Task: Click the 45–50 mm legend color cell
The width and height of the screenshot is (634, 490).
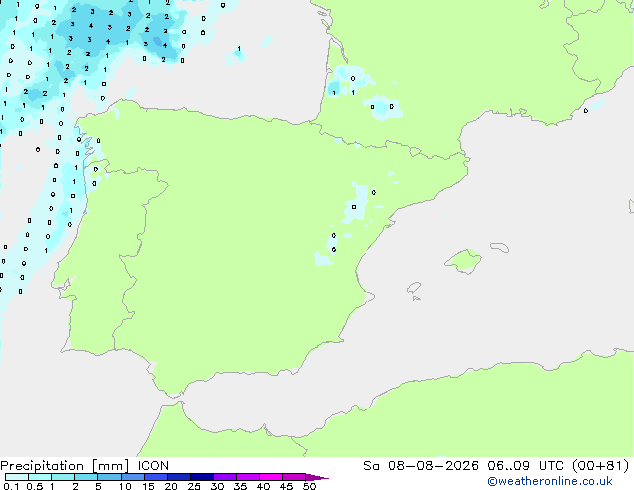Action: coord(294,477)
